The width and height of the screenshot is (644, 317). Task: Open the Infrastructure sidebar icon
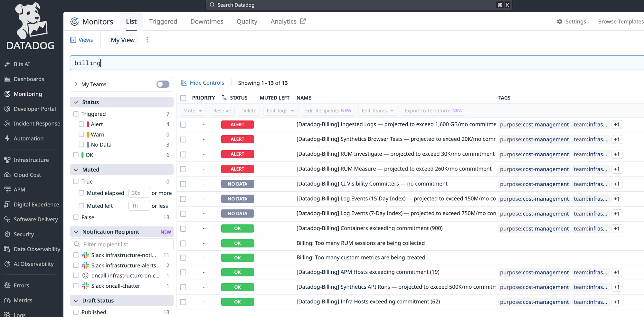(7, 160)
